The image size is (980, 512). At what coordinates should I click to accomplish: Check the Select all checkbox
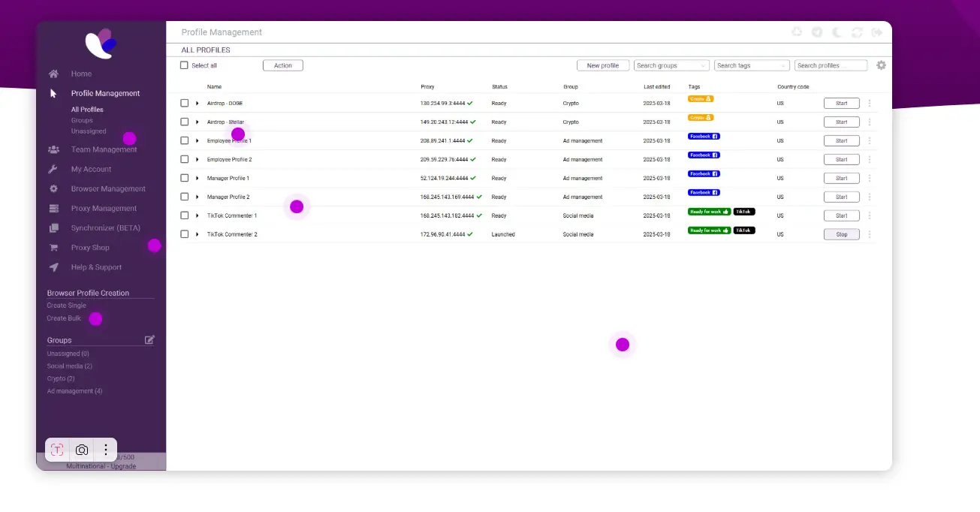[x=184, y=65]
